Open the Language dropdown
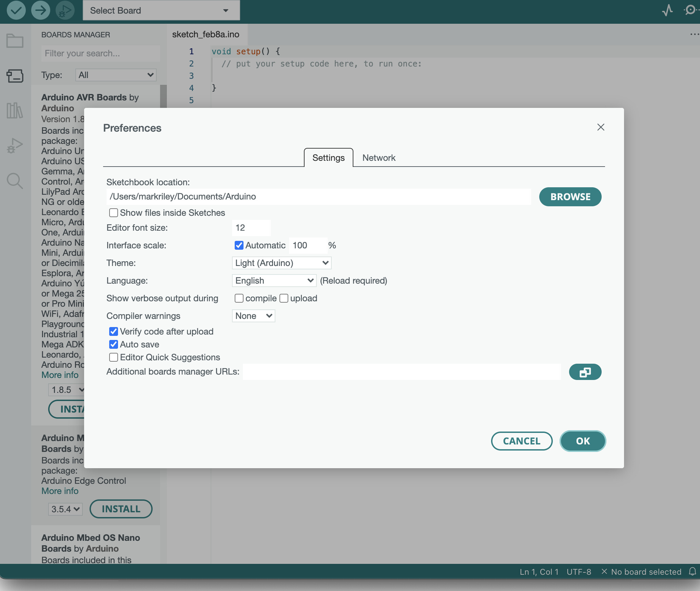700x591 pixels. click(274, 281)
